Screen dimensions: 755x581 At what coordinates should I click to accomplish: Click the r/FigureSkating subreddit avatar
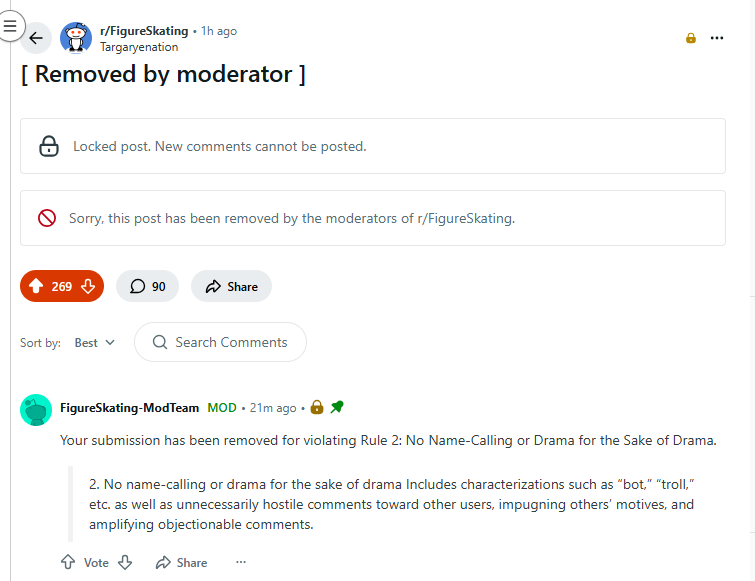pos(76,38)
